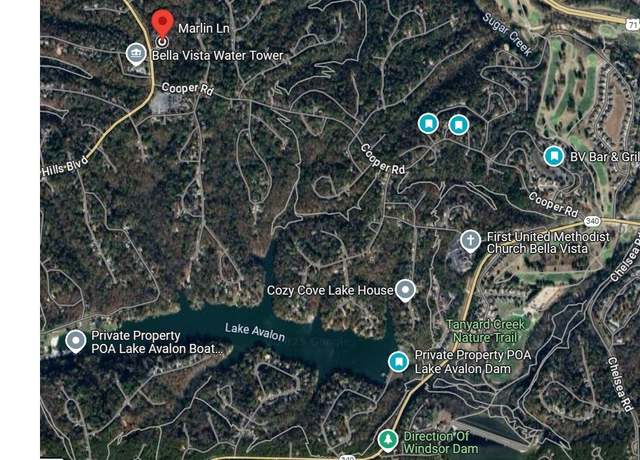Click the Sugar Creek label
Image resolution: width=640 pixels, height=460 pixels.
(507, 34)
